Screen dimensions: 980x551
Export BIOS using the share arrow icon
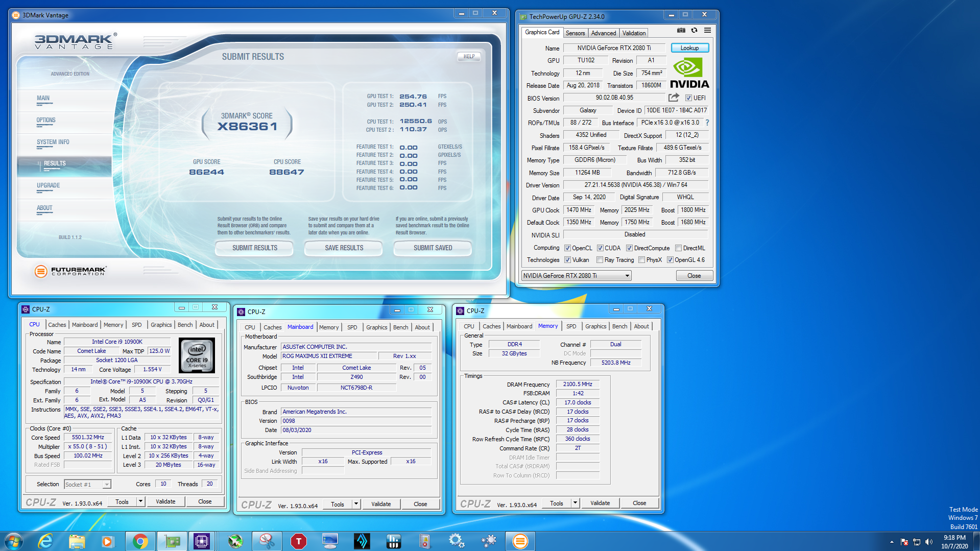674,98
